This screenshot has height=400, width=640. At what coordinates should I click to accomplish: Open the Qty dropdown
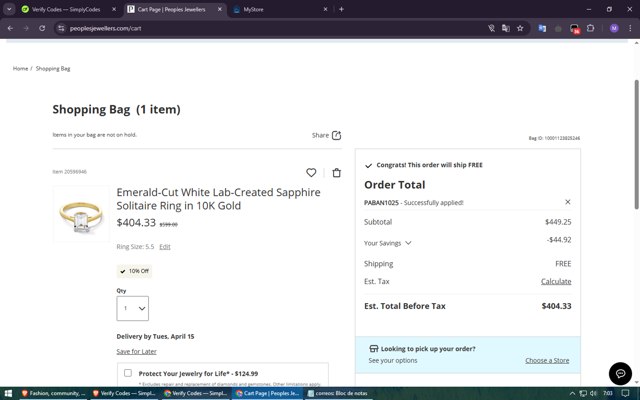(x=133, y=308)
